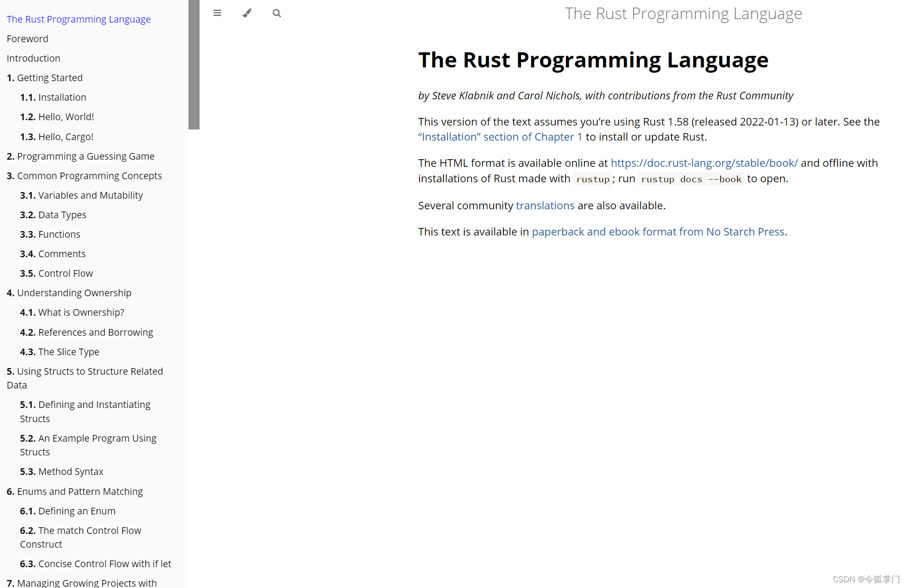Open the Foreword chapter
This screenshot has width=906, height=588.
click(27, 39)
